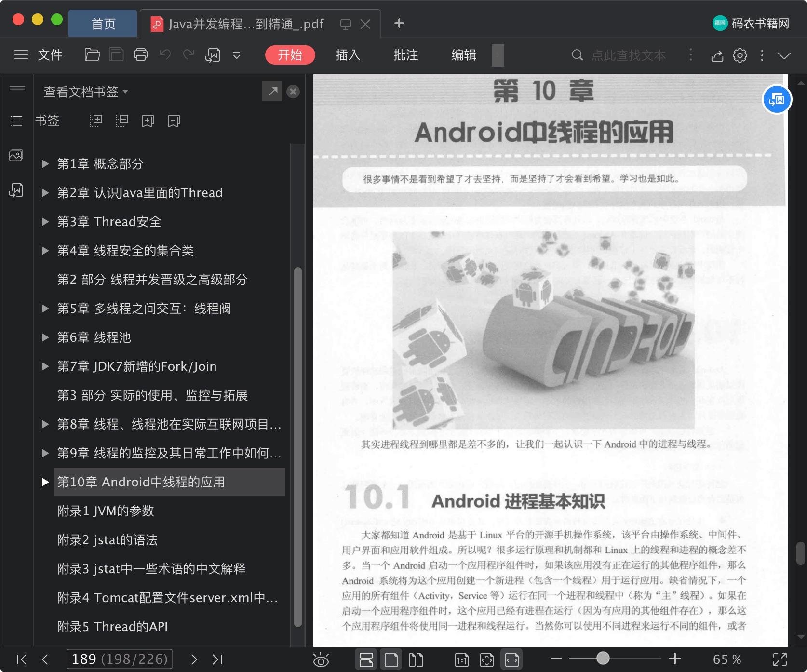Expand 第5章 多线程之间交互 bookmark
This screenshot has width=807, height=672.
click(x=45, y=309)
